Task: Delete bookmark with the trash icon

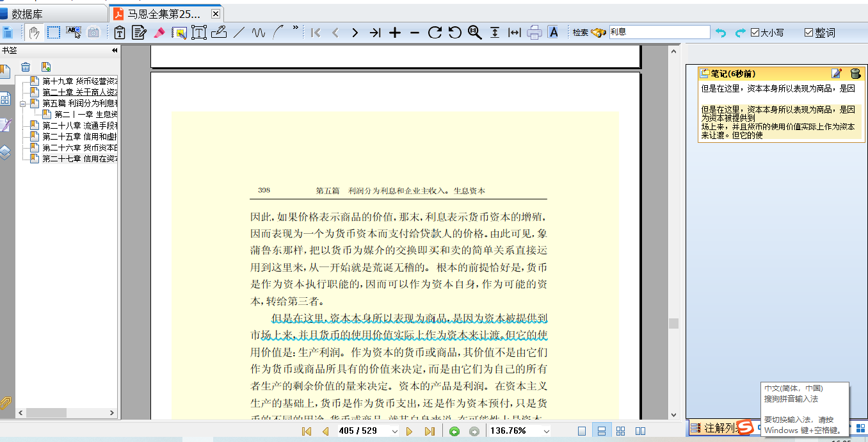Action: click(26, 67)
